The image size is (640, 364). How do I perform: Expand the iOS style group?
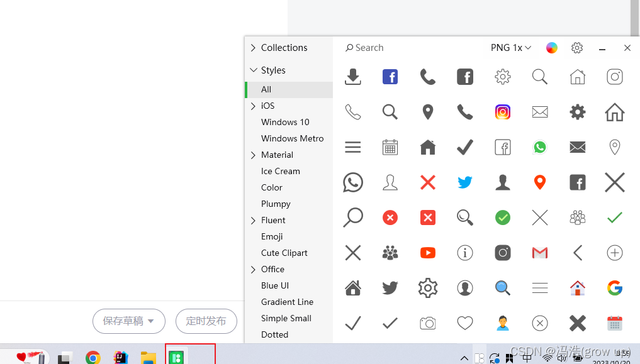coord(253,106)
